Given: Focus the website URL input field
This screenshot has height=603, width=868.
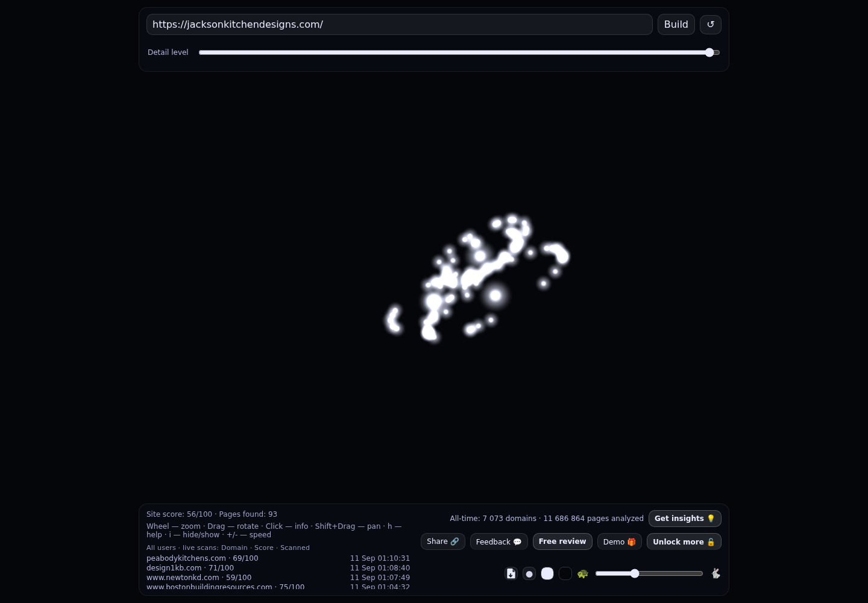Looking at the screenshot, I should click(400, 24).
